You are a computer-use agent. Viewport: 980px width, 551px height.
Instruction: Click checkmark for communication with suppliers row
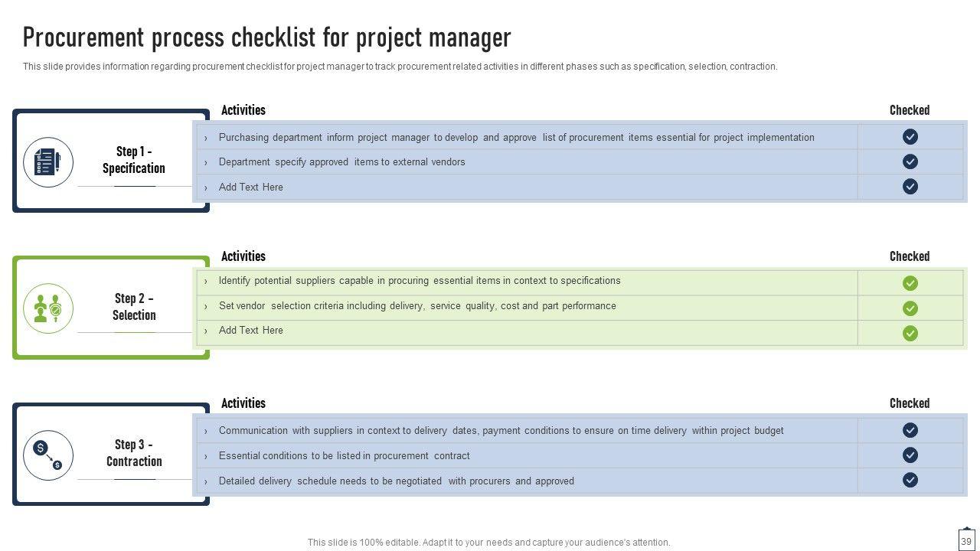(910, 430)
